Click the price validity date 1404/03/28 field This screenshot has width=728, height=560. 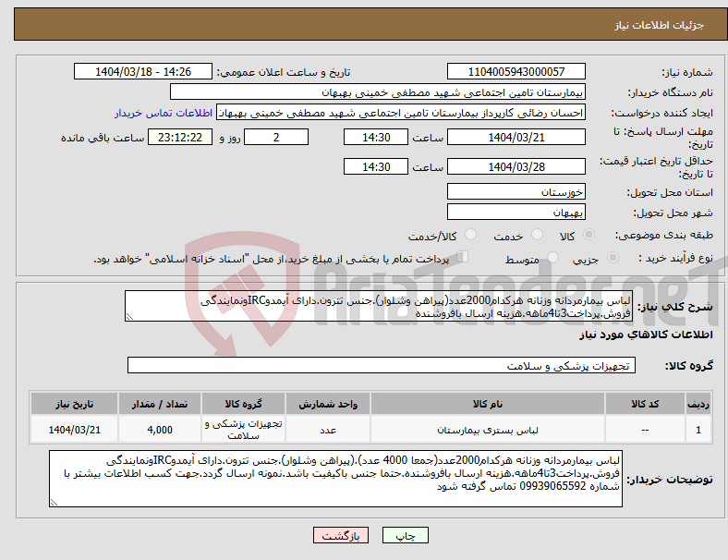pyautogui.click(x=516, y=166)
